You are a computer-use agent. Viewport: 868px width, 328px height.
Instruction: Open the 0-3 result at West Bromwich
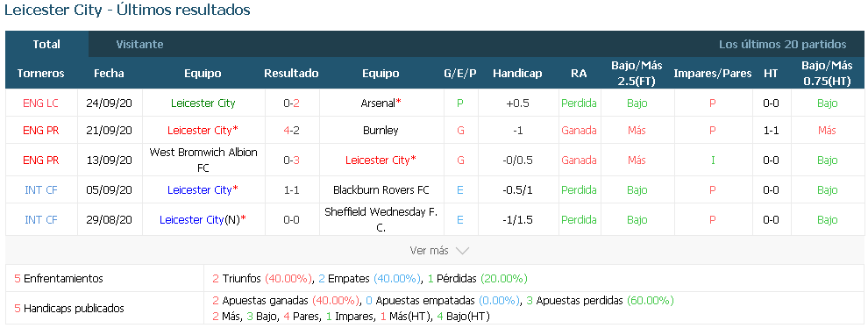coord(291,160)
